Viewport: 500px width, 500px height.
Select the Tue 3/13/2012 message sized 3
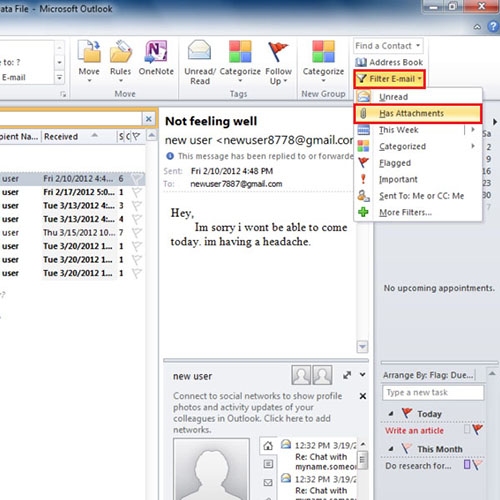coord(72,206)
